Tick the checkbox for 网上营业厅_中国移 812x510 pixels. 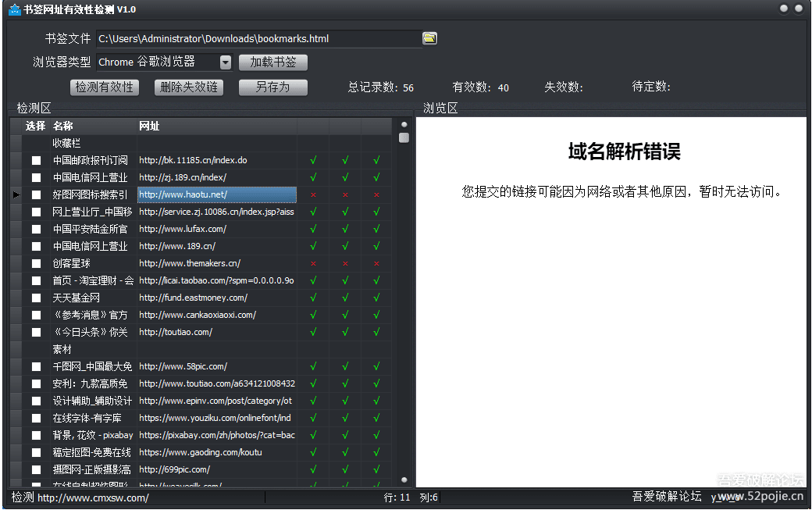click(x=36, y=212)
